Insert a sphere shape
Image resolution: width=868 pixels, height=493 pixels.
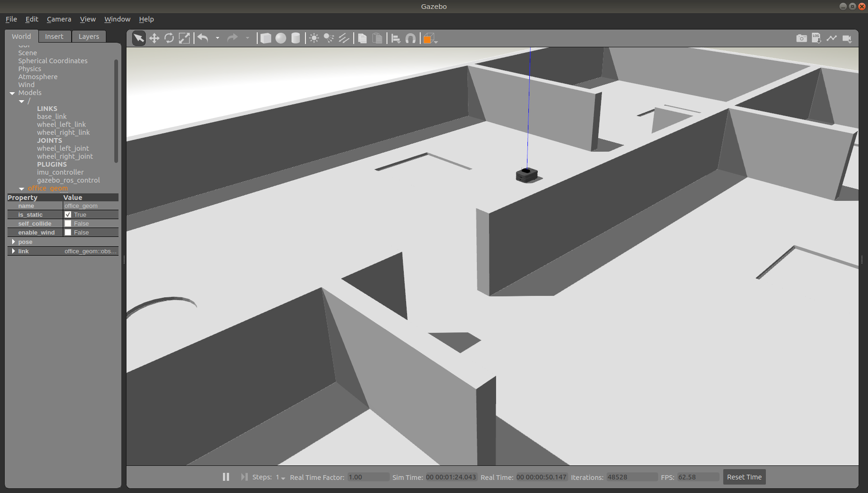(x=281, y=38)
